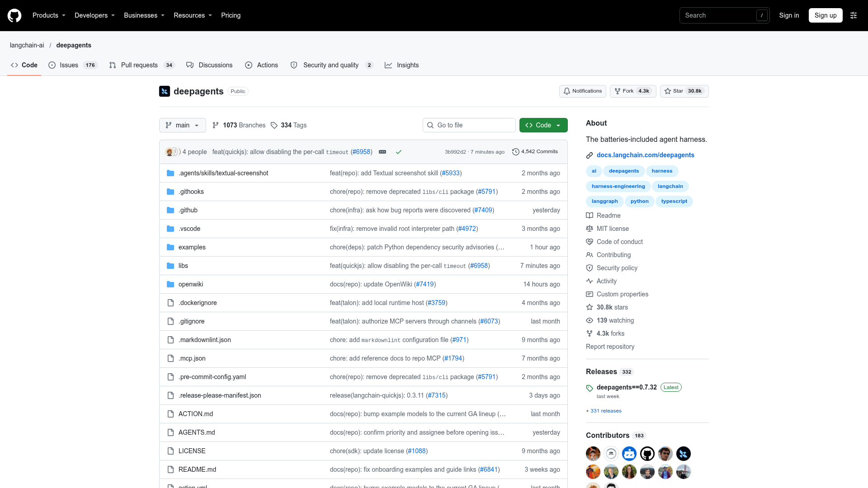Click the Go to file input
The width and height of the screenshot is (868, 488).
[469, 125]
